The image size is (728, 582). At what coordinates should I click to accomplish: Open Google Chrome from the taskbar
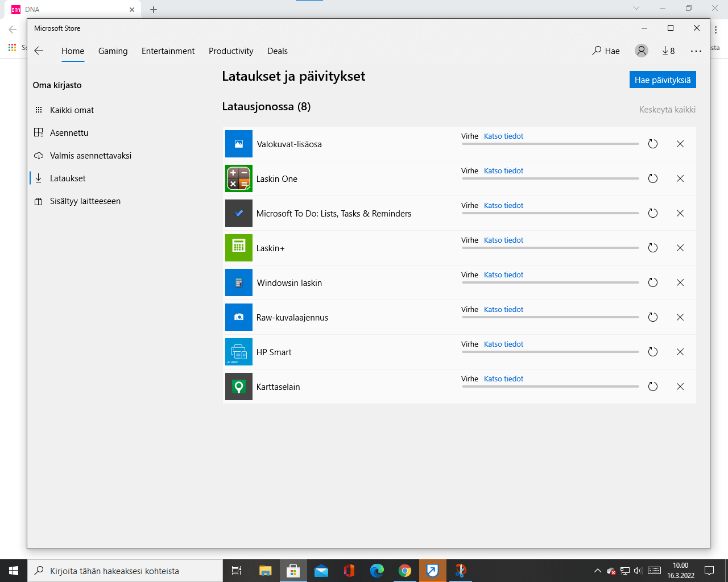405,571
